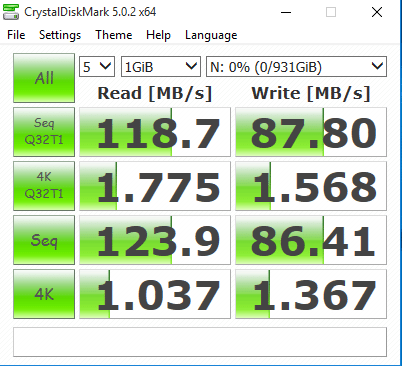
Task: Open the File menu
Action: click(16, 35)
